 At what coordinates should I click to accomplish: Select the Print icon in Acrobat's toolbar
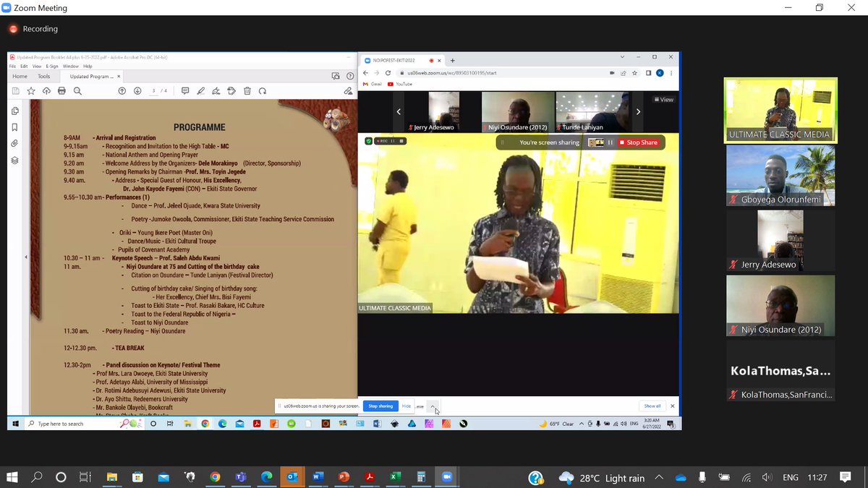coord(61,91)
